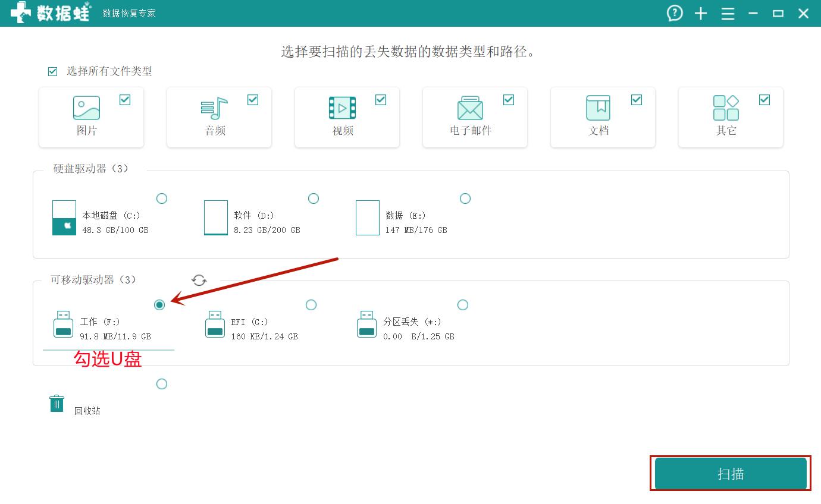This screenshot has width=821, height=504.
Task: Click the 回收站 recycle bin icon
Action: point(57,404)
